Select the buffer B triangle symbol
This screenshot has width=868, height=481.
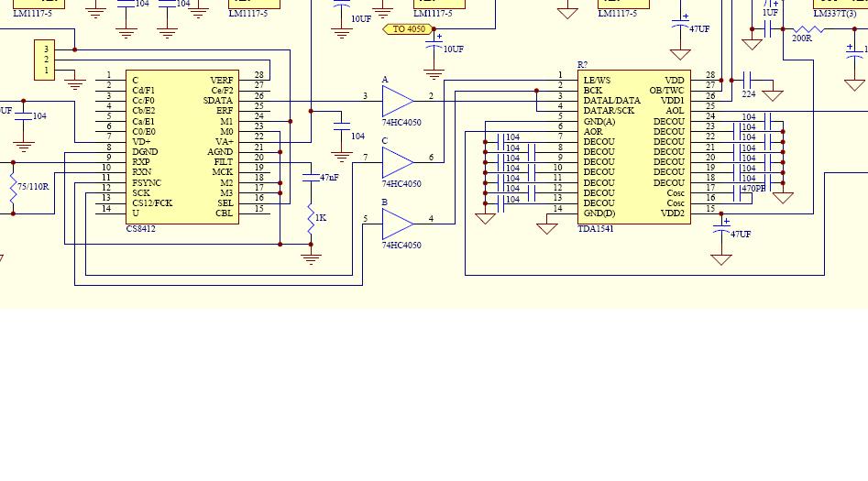[x=398, y=224]
